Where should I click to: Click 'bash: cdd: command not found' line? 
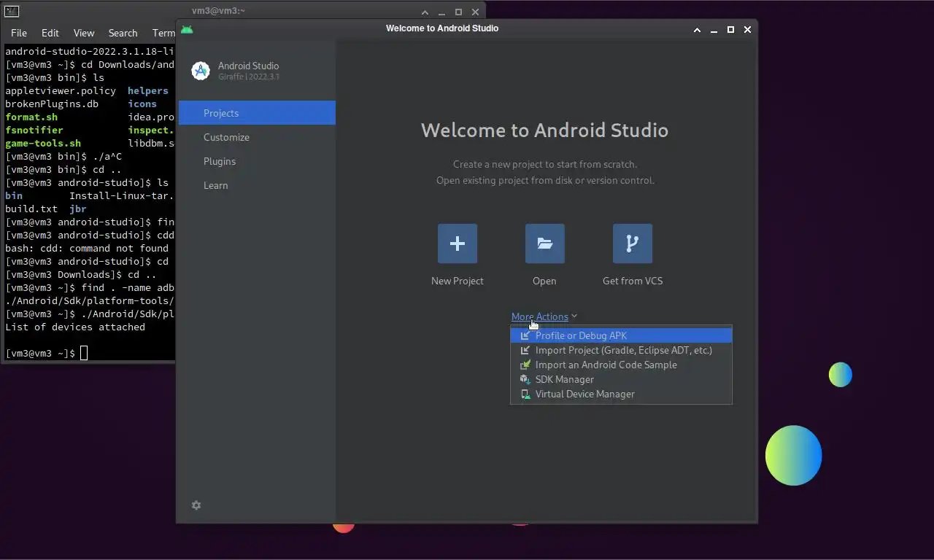coord(87,248)
